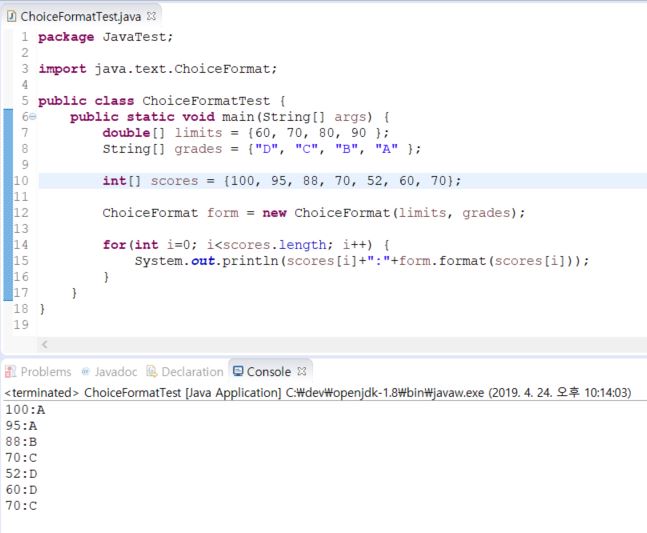Screen dimensions: 647x533
Task: Click the Problems tab icon
Action: point(10,372)
